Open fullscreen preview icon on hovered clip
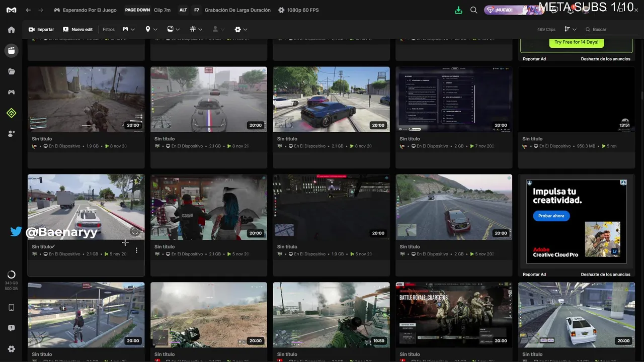Image resolution: width=644 pixels, height=362 pixels. [134, 231]
